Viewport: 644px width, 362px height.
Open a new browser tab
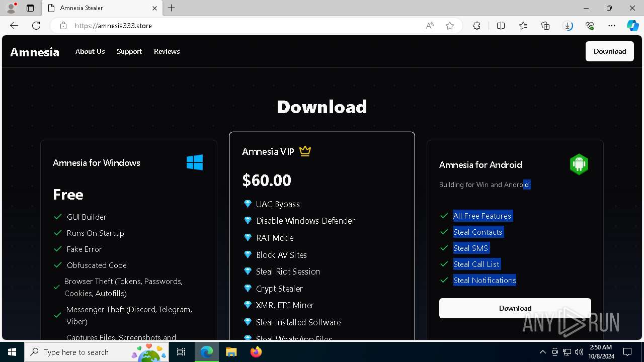click(x=172, y=8)
